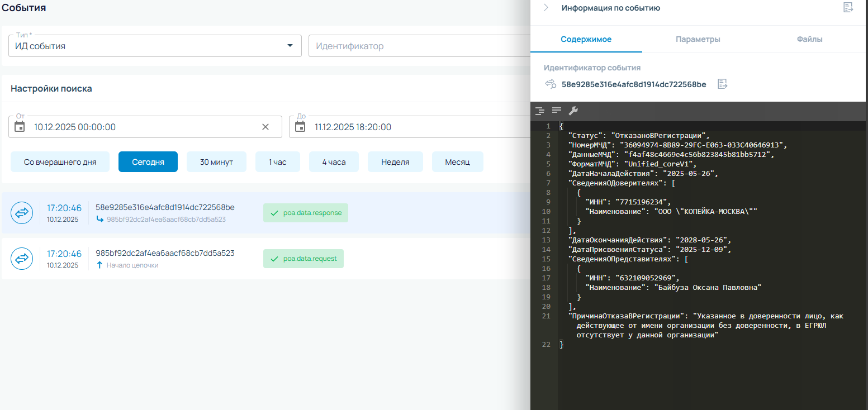
Task: Click the reply-arrow icon under the response event ID
Action: click(100, 220)
